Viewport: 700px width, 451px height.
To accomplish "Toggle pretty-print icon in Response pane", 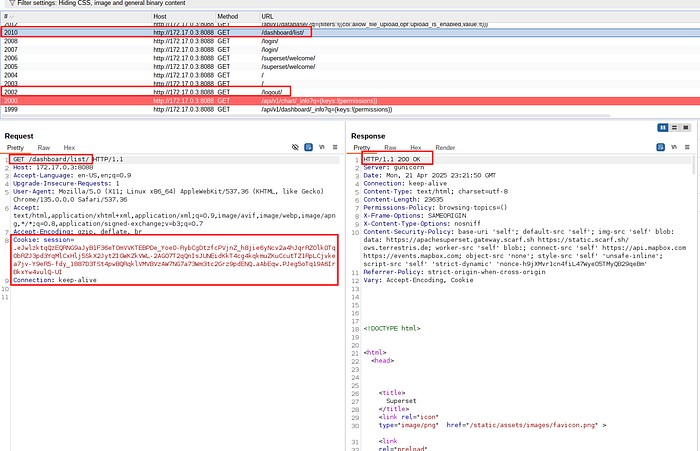I will coord(661,147).
